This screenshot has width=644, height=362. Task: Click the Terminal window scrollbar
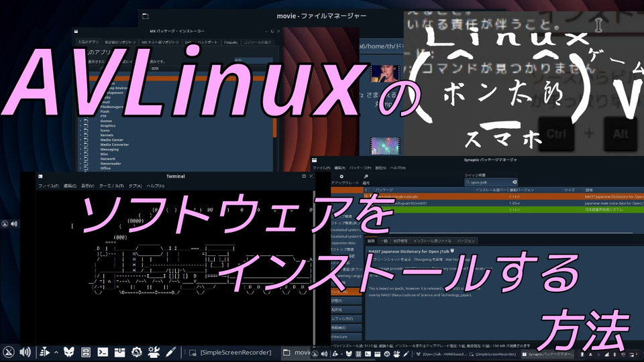coord(315,267)
